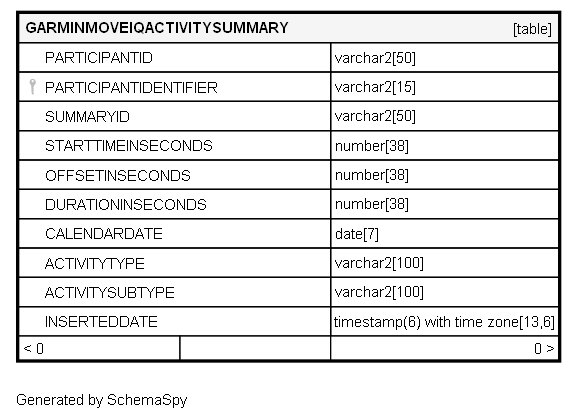This screenshot has width=577, height=418.
Task: Click the '0 >' children count cell
Action: point(445,348)
